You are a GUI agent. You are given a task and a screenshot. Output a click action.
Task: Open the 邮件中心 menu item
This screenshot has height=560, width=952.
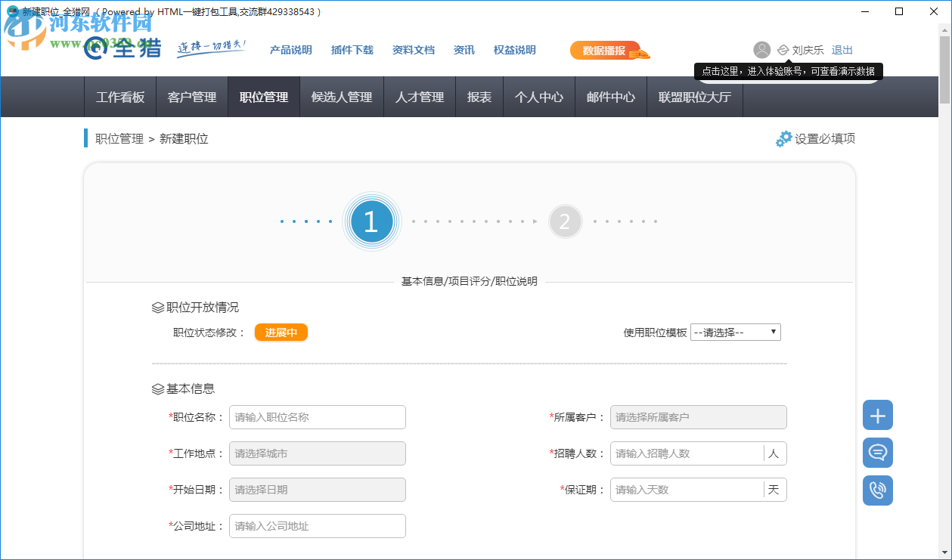pos(610,97)
